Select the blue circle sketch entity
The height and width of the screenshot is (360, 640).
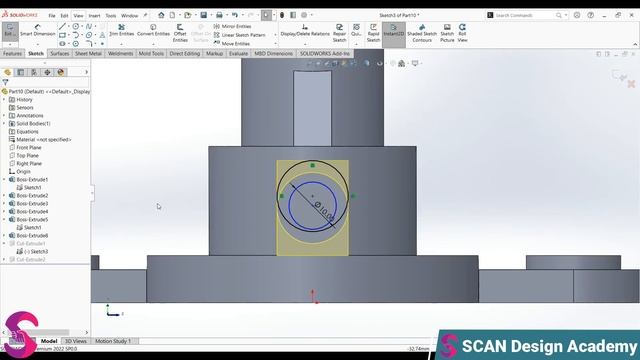289,206
